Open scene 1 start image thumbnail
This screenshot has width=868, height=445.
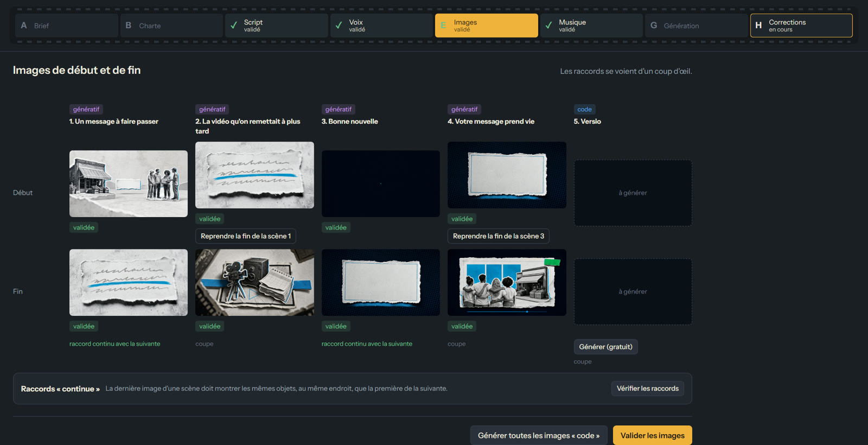click(129, 183)
